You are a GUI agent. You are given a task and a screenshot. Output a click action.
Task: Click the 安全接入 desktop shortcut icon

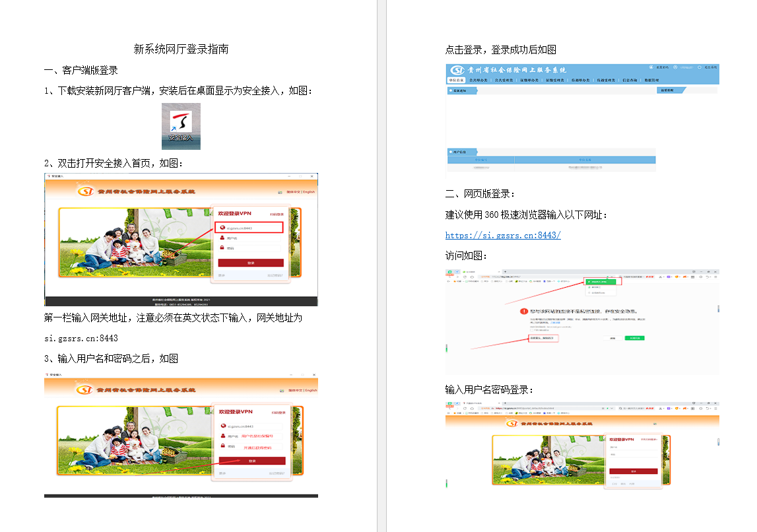[181, 125]
